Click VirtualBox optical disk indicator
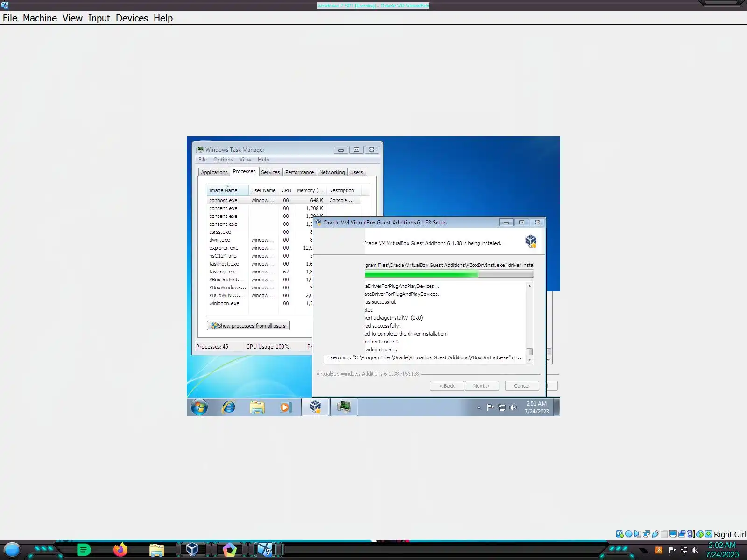 (x=628, y=534)
